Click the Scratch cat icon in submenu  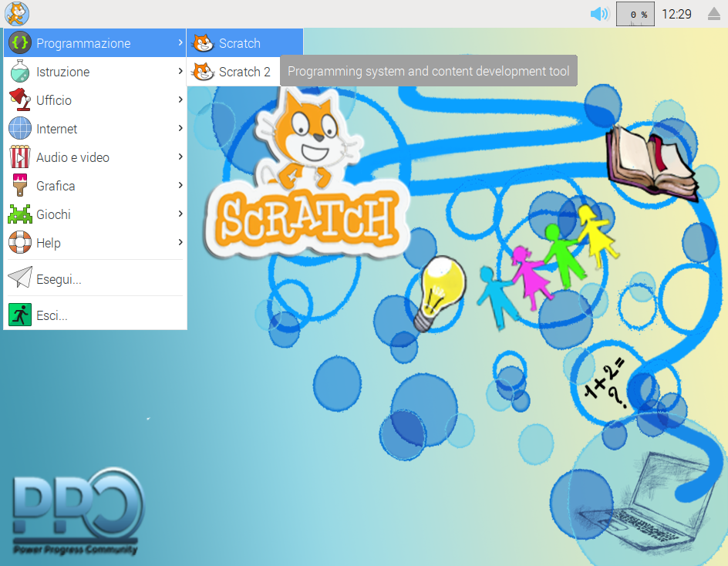[x=203, y=43]
